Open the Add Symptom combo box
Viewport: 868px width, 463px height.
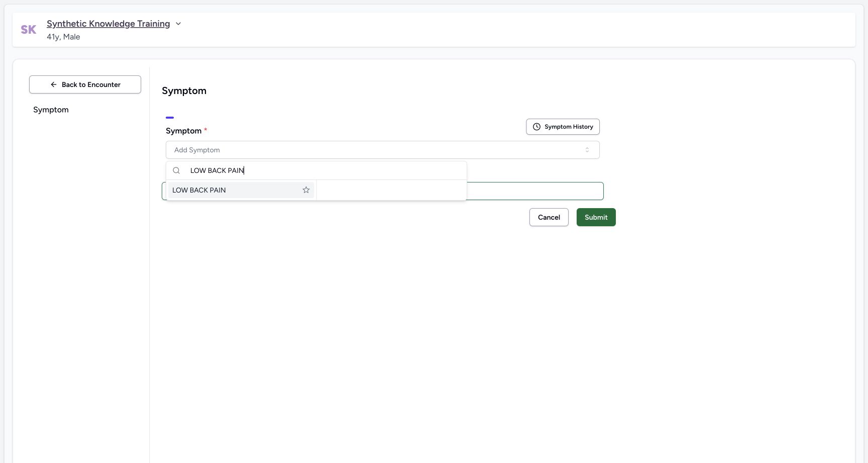click(382, 150)
